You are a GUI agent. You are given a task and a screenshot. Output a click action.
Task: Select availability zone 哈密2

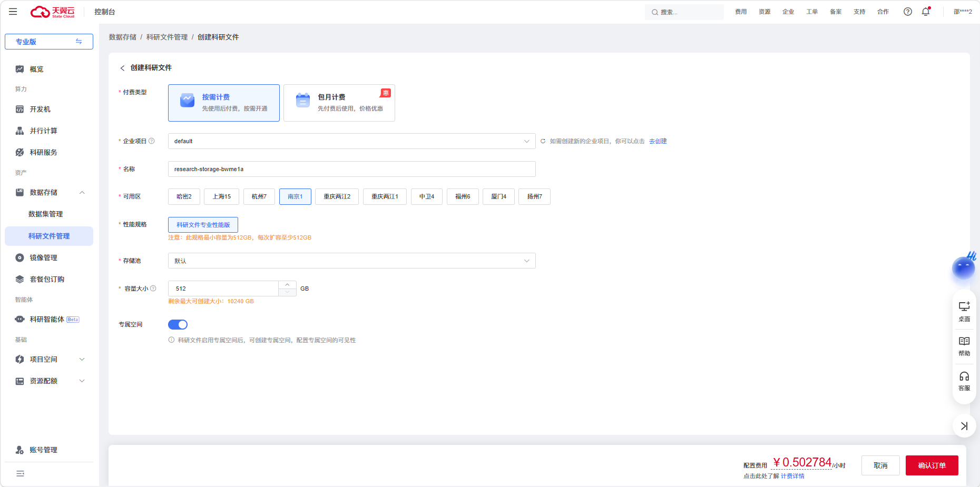click(184, 196)
